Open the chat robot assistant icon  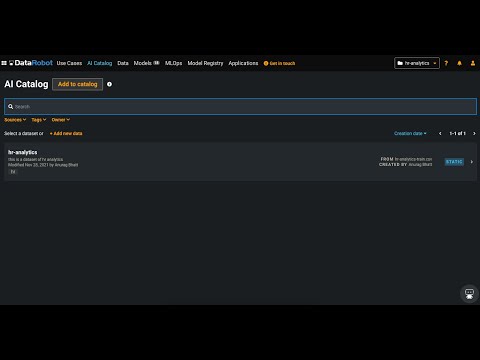469,294
